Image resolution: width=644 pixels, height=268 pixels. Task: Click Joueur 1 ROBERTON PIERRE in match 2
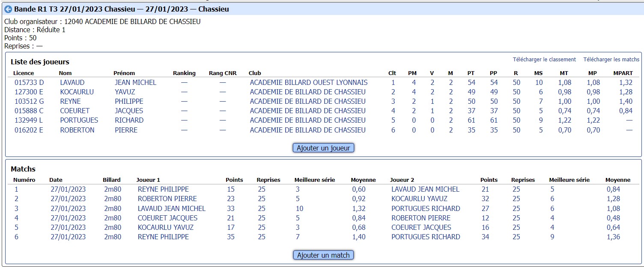point(167,199)
